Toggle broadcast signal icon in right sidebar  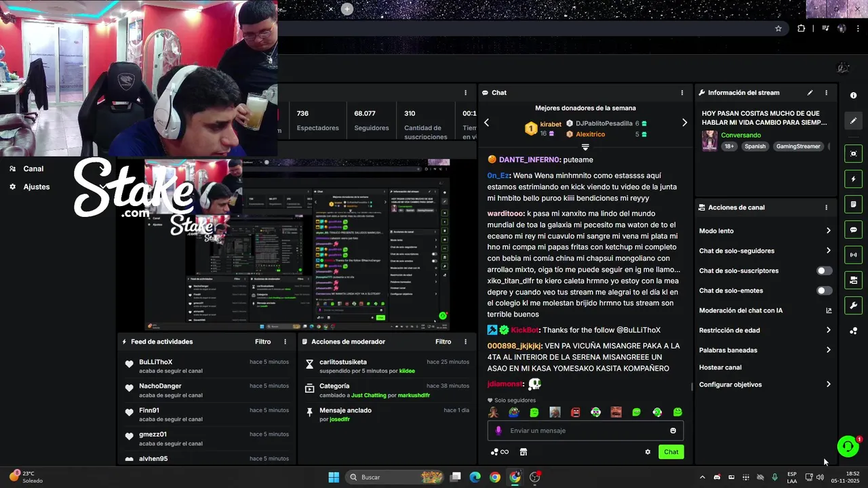pyautogui.click(x=853, y=255)
